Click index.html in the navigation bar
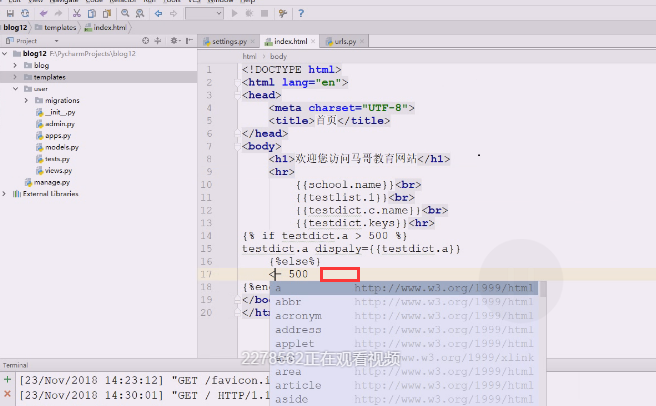The height and width of the screenshot is (406, 656). point(105,27)
